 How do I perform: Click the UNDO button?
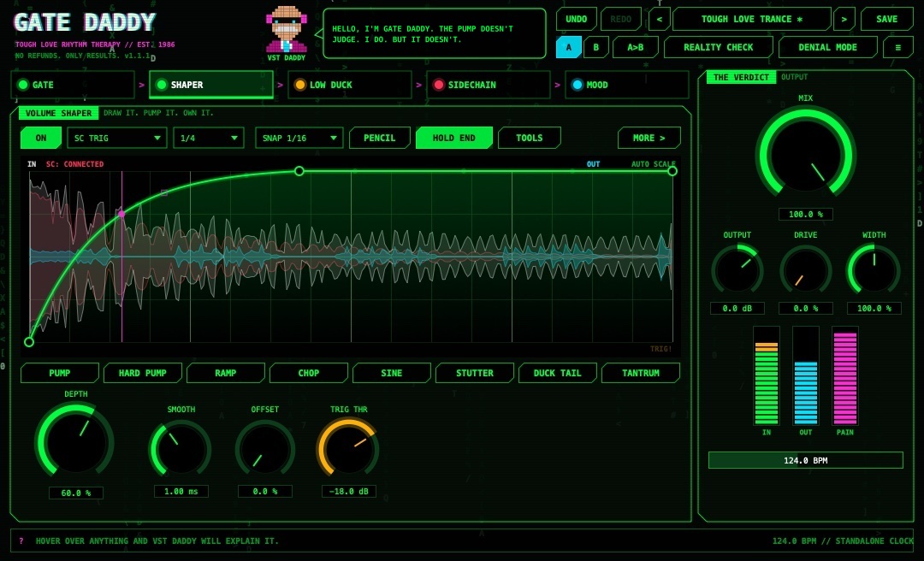click(x=577, y=20)
